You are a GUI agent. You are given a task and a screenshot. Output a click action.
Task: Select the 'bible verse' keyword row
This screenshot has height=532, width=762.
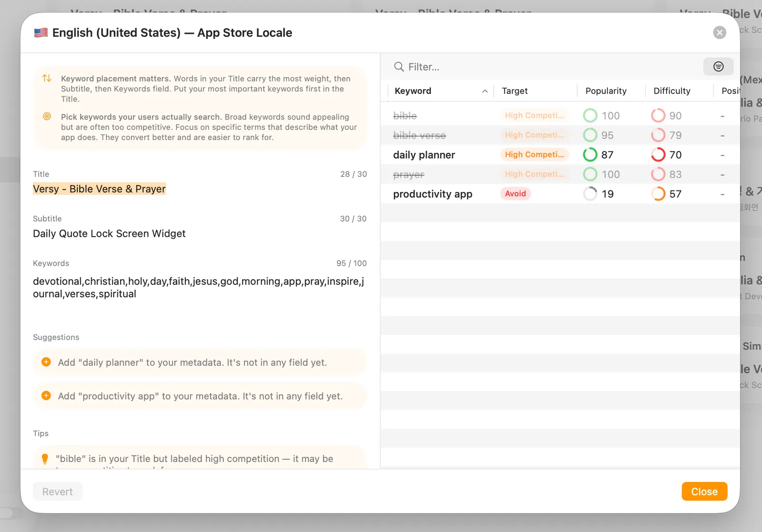pos(560,135)
